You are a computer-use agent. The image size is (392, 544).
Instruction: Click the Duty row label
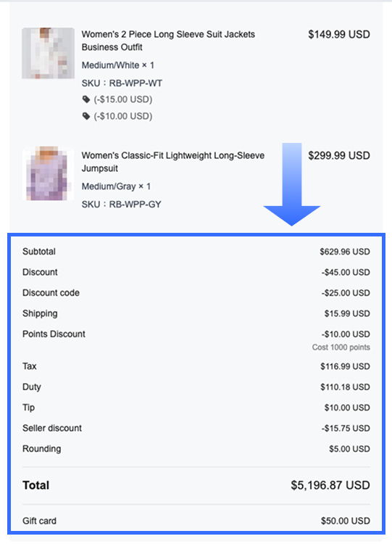click(x=32, y=387)
